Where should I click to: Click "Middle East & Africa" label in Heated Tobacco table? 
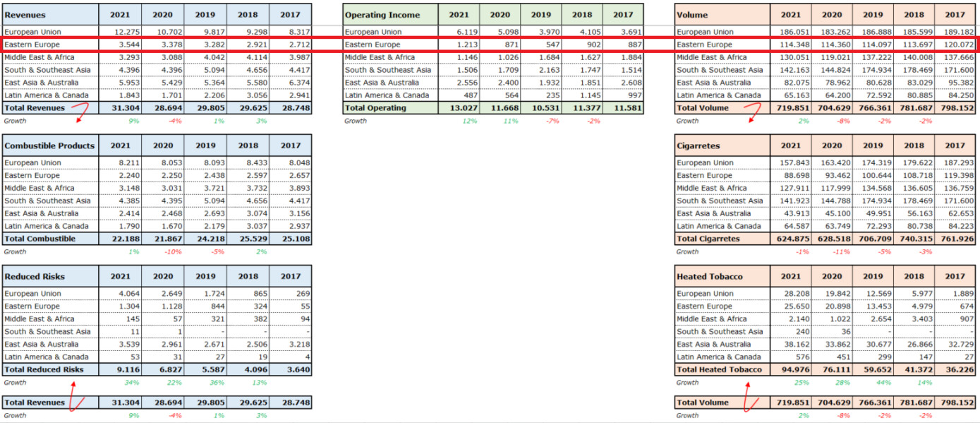click(711, 319)
